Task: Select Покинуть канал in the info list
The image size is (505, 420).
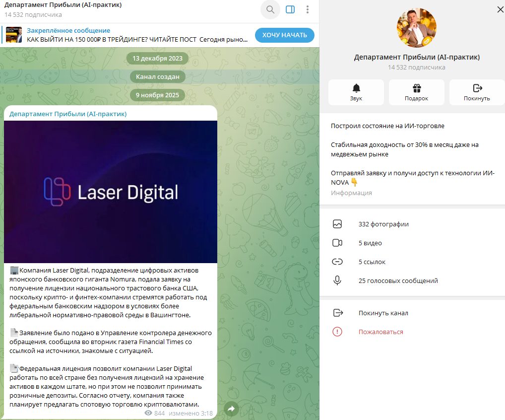Action: pos(412,313)
